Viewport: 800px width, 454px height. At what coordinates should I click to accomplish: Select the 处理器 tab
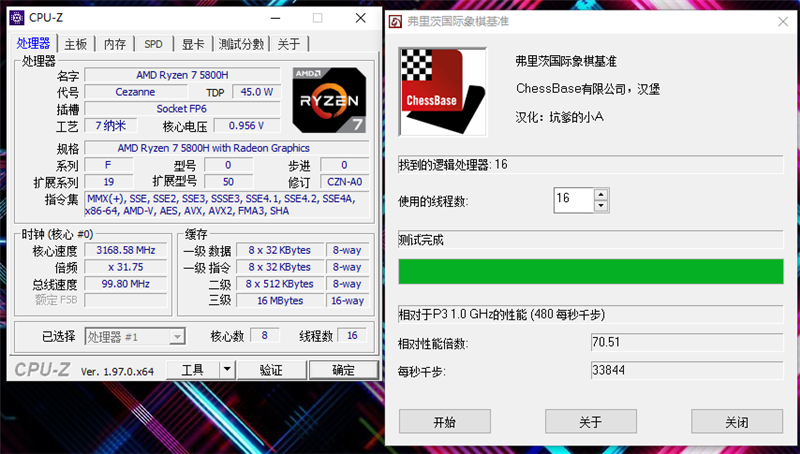pyautogui.click(x=34, y=43)
